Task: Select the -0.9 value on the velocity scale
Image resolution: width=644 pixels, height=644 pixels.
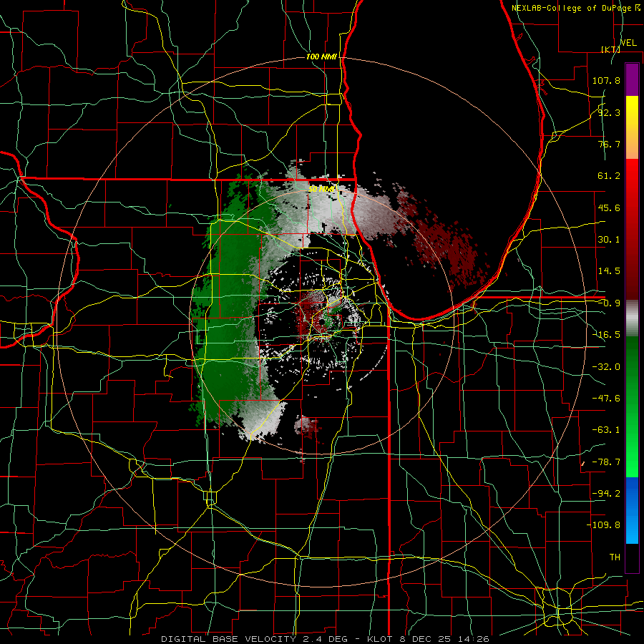Action: coord(609,303)
